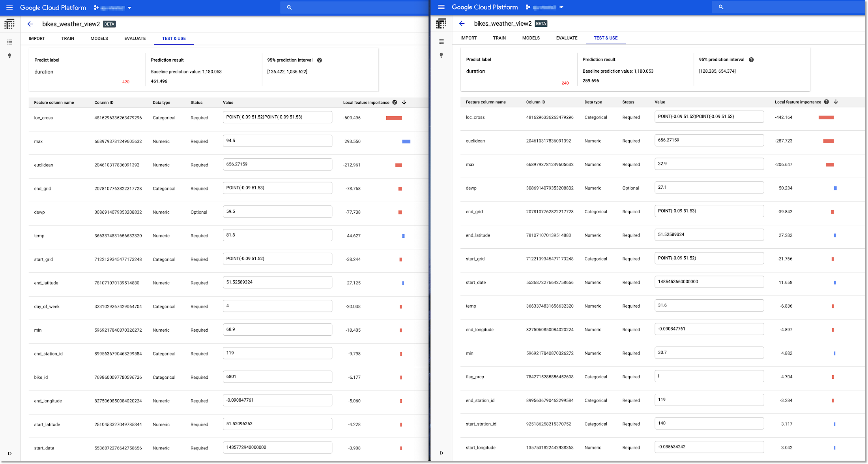Sort by Local feature importance arrow, left window
This screenshot has height=464, width=868.
(x=404, y=102)
